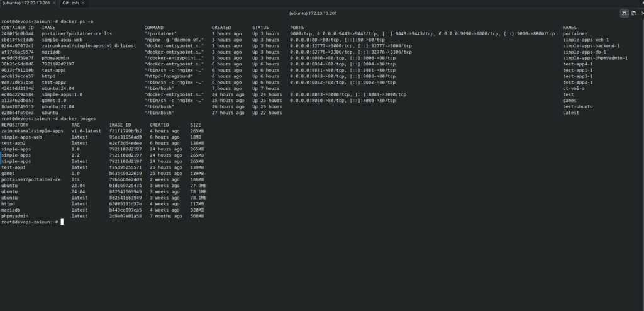Close the (ubuntu) 172.23.13.201 tab
This screenshot has height=311, width=644.
tap(54, 4)
